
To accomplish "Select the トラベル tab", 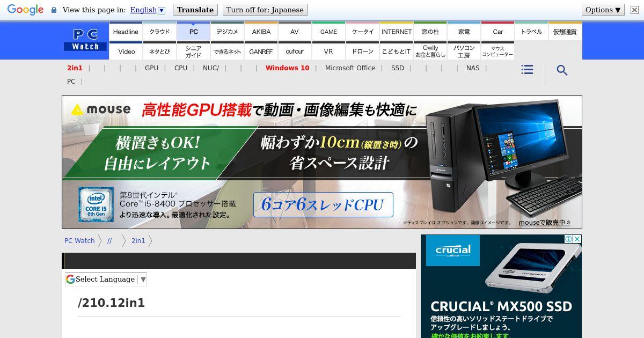I will [x=531, y=32].
